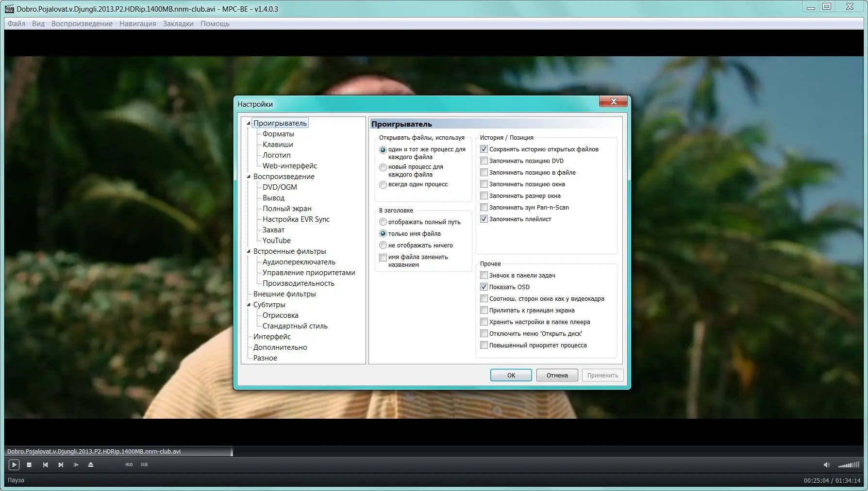Open the Закладки menu

(178, 24)
